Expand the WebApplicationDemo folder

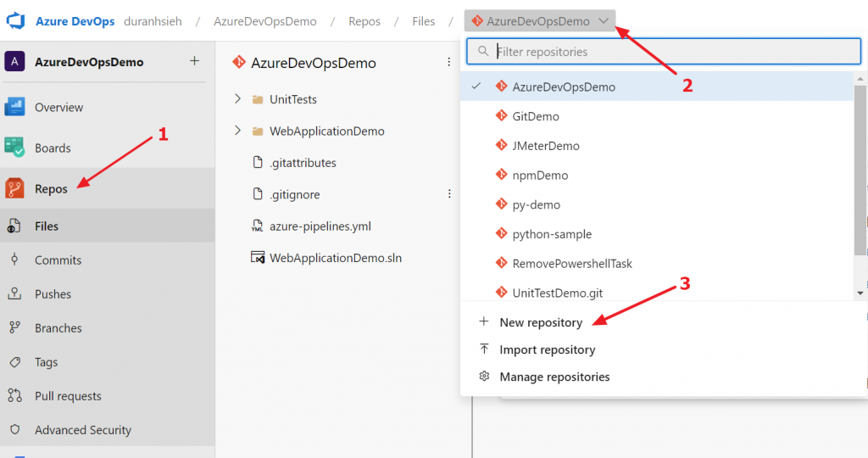click(x=237, y=131)
